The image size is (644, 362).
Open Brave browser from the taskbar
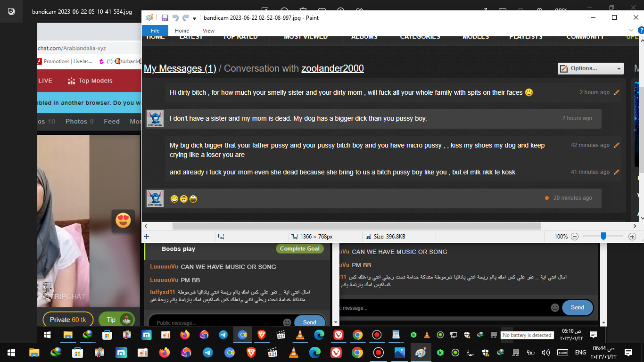coord(250,353)
